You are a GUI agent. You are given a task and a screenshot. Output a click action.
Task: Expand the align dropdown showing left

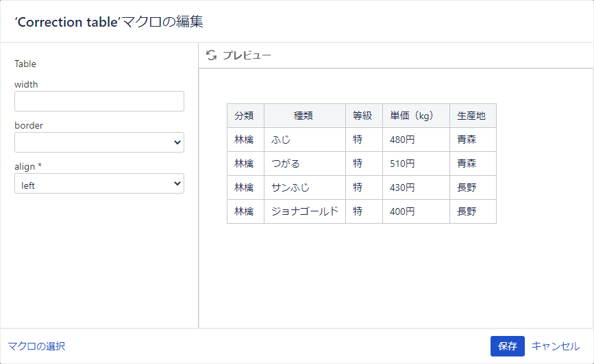point(99,183)
